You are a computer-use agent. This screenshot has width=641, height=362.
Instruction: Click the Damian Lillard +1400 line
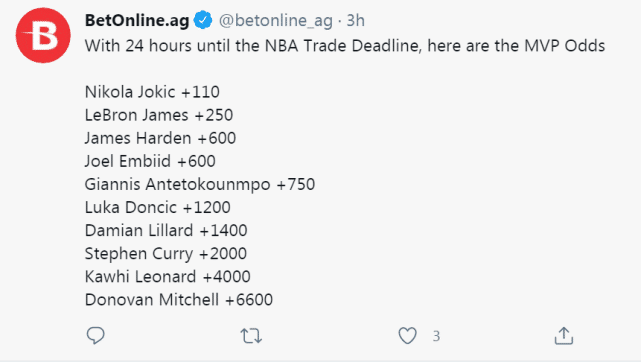pyautogui.click(x=166, y=230)
